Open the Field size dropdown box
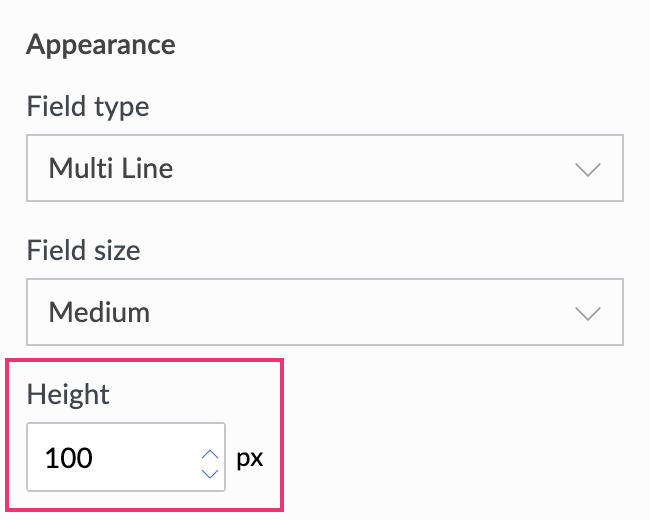The width and height of the screenshot is (650, 520). [325, 312]
